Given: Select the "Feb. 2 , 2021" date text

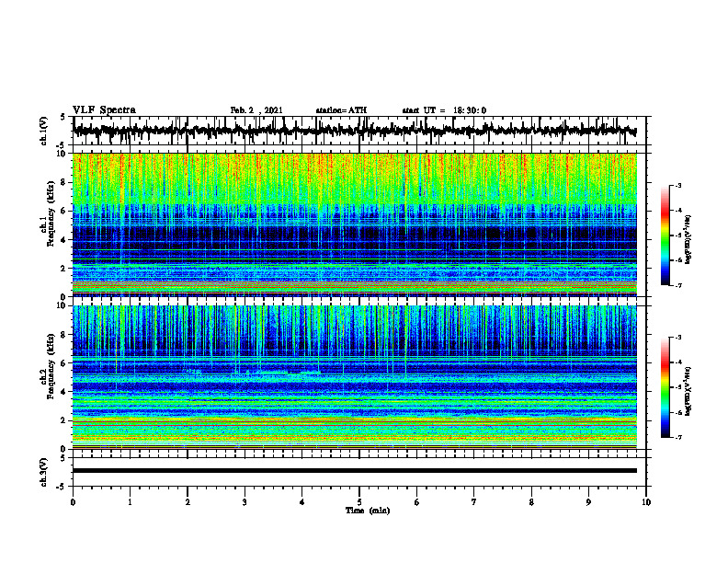Looking at the screenshot, I should (256, 110).
